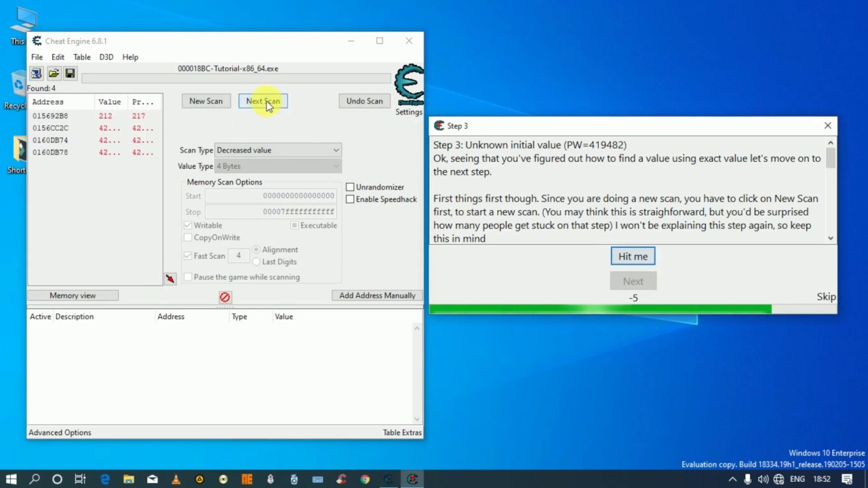Open Cheat Engine Settings logo
868x488 pixels.
click(x=409, y=85)
